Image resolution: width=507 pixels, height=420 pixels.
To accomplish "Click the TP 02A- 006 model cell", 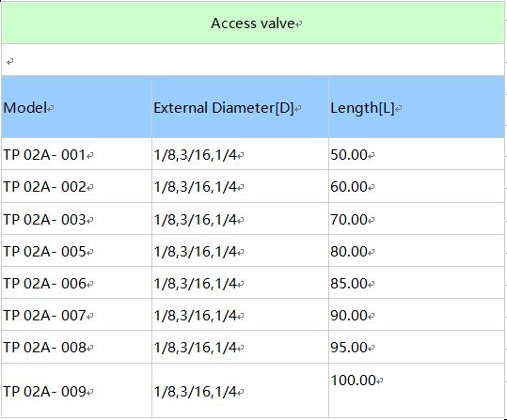I will 76,283.
